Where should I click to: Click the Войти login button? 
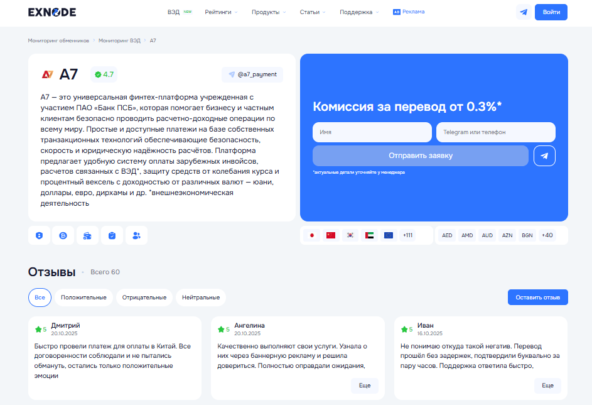[551, 12]
